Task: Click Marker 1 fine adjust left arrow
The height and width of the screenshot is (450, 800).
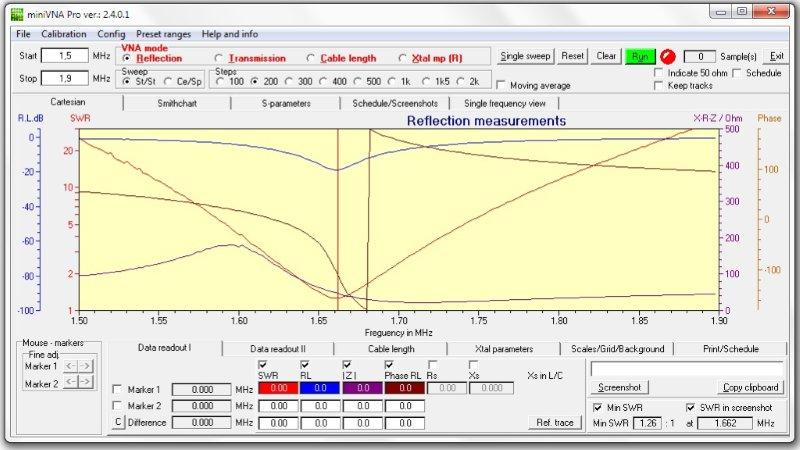Action: [70, 366]
